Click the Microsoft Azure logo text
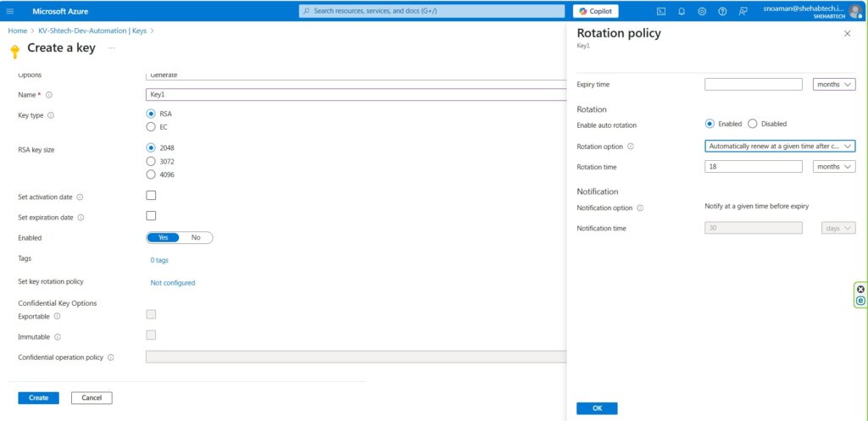The width and height of the screenshot is (868, 421). tap(60, 11)
